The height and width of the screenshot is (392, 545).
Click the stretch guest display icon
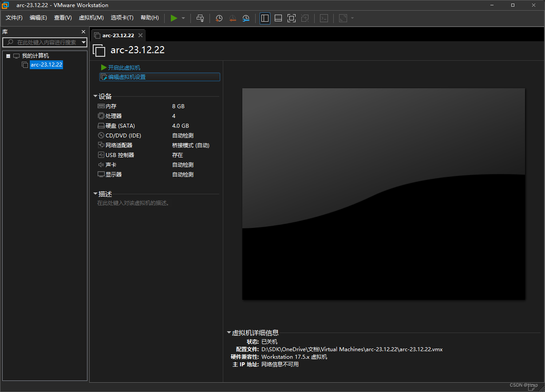point(343,18)
